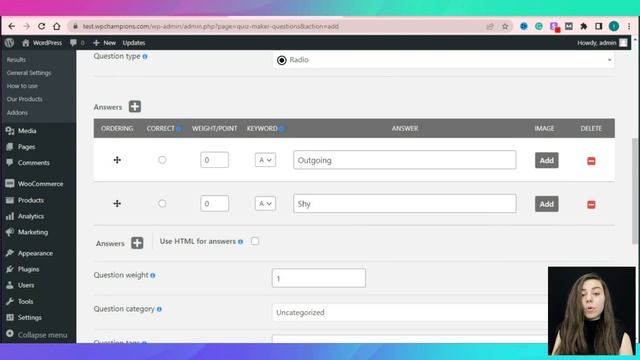This screenshot has height=360, width=640.
Task: Grab the ordering handle for Shy answer
Action: 117,203
